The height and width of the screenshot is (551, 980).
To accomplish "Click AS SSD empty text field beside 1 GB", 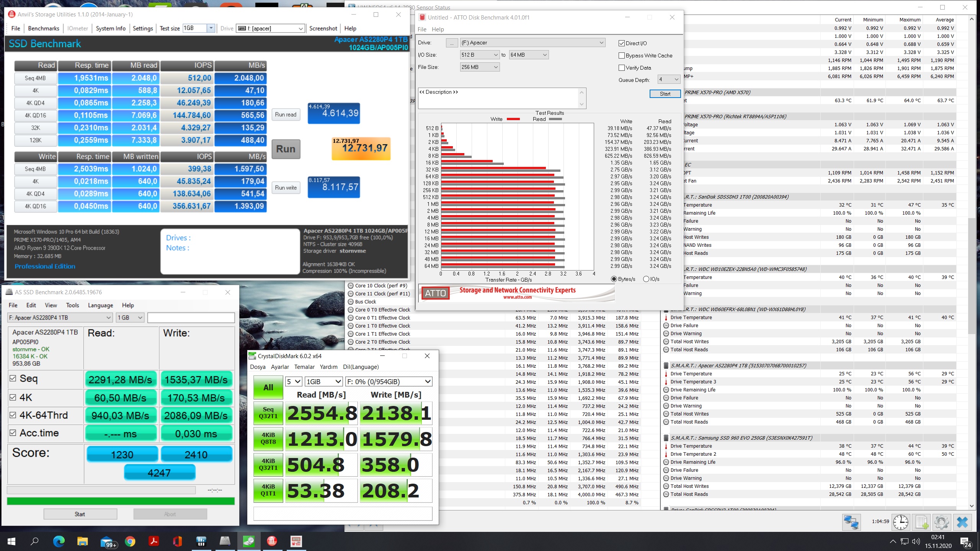I will click(x=191, y=318).
